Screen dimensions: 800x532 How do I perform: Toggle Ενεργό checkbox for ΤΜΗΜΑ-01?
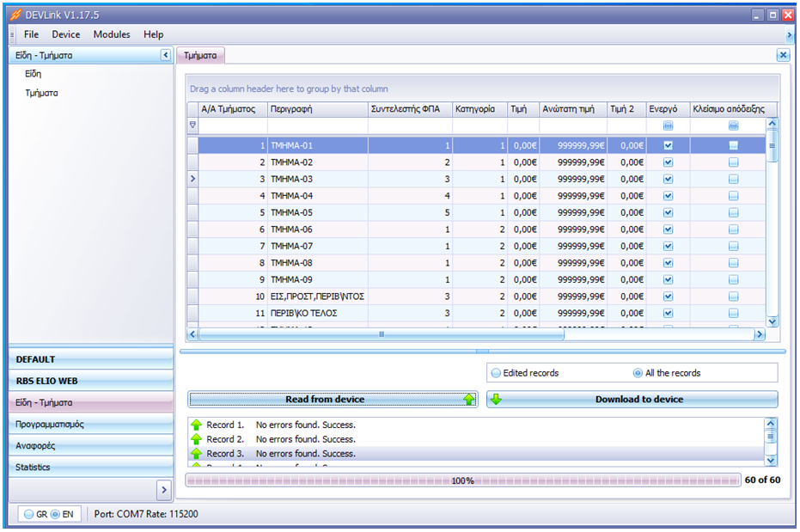point(668,146)
